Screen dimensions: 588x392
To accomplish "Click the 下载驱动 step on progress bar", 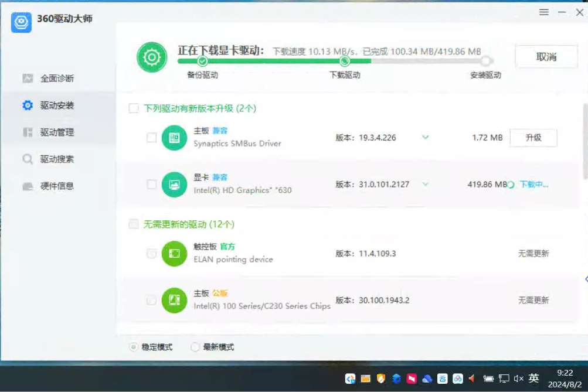I will 345,62.
